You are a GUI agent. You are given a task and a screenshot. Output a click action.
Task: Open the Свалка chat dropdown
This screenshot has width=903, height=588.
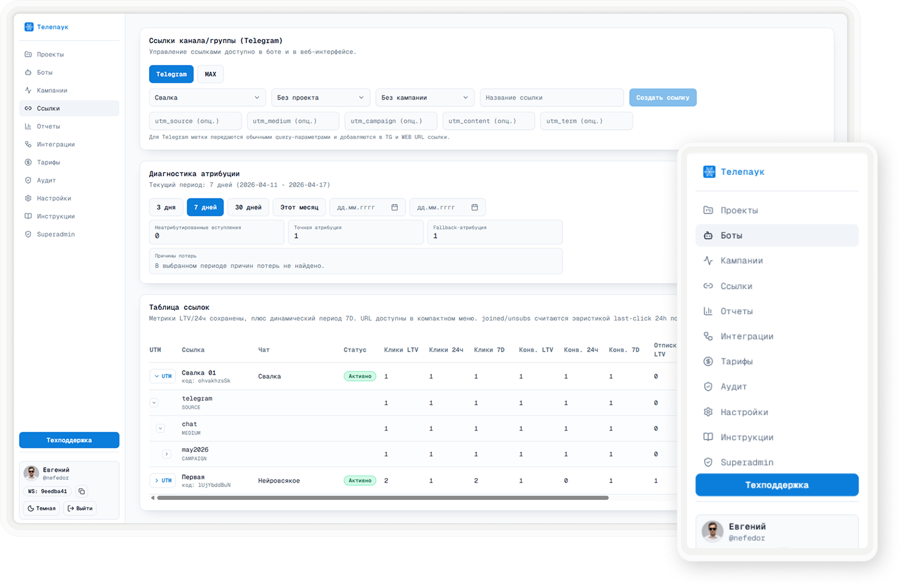tap(207, 98)
